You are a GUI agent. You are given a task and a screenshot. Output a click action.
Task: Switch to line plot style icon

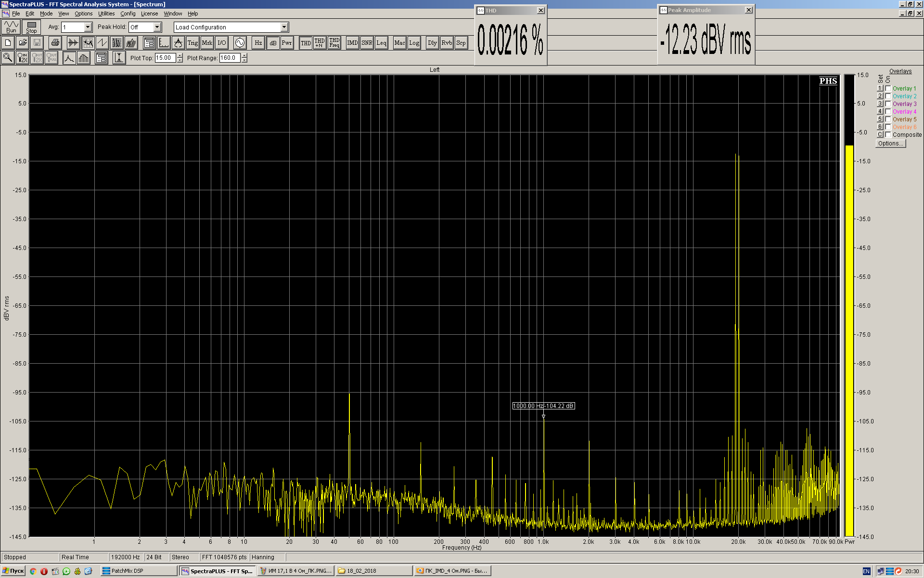(69, 58)
